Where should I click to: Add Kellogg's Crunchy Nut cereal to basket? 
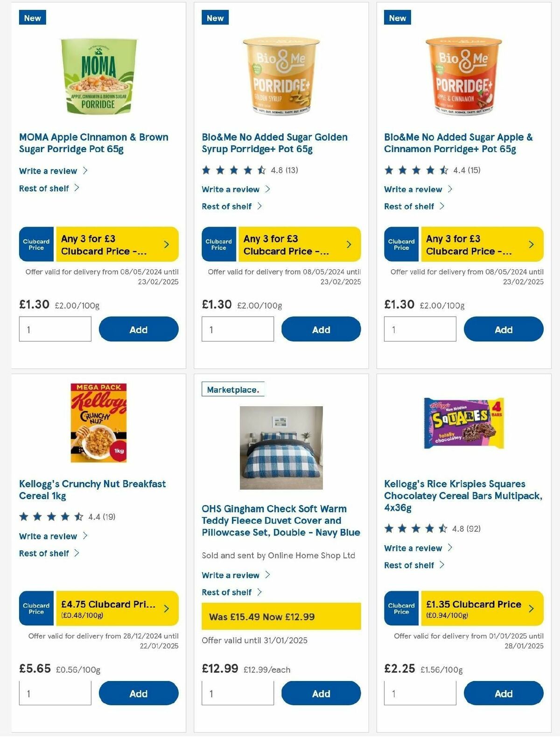138,693
